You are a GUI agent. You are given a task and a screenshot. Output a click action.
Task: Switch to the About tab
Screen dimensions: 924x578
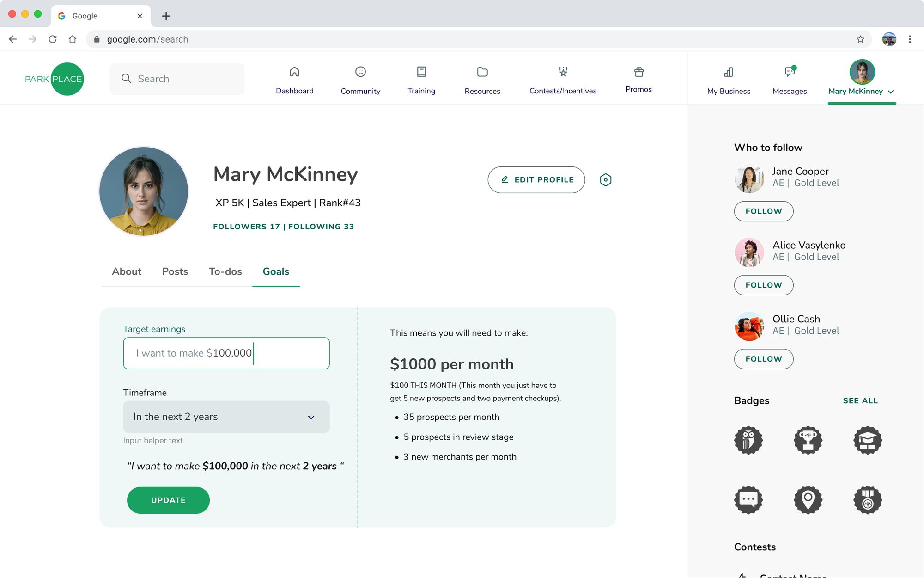(127, 271)
